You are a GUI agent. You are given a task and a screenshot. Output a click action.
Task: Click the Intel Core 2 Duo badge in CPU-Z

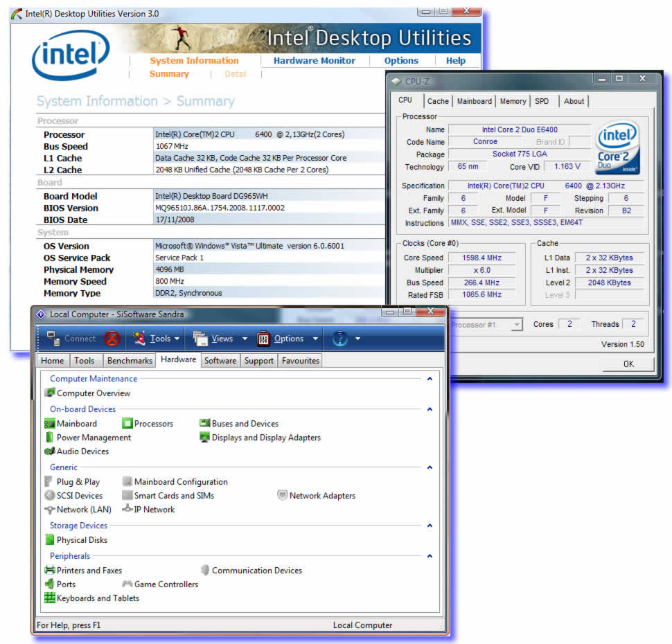617,147
